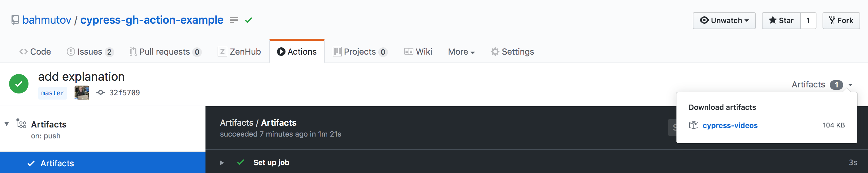Click the Wiki book icon
Image resolution: width=868 pixels, height=173 pixels.
409,52
